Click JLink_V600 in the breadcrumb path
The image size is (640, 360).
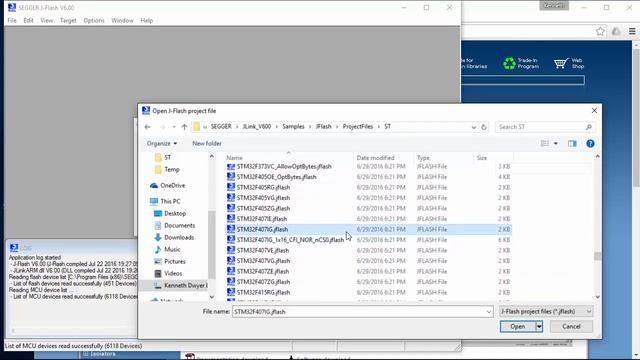pos(257,127)
